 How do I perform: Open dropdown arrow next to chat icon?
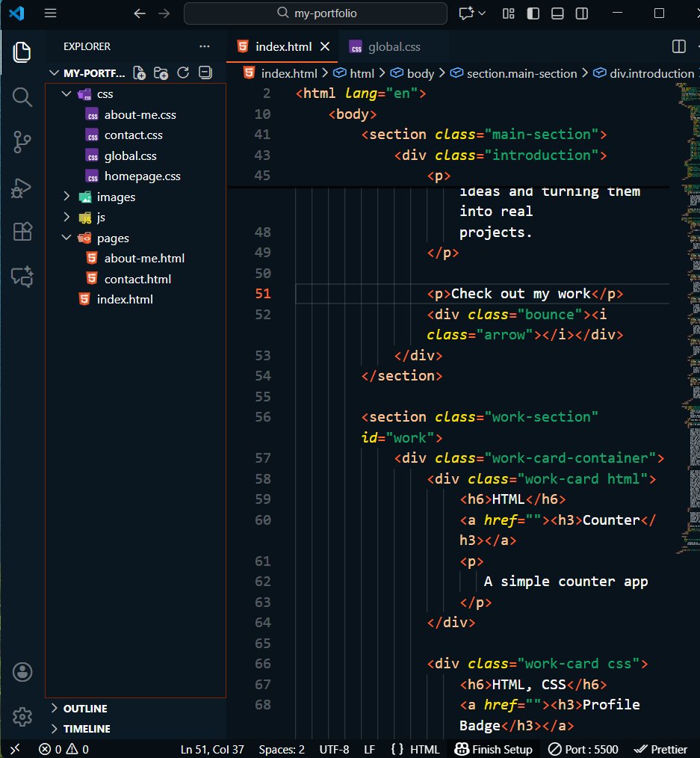click(x=482, y=13)
